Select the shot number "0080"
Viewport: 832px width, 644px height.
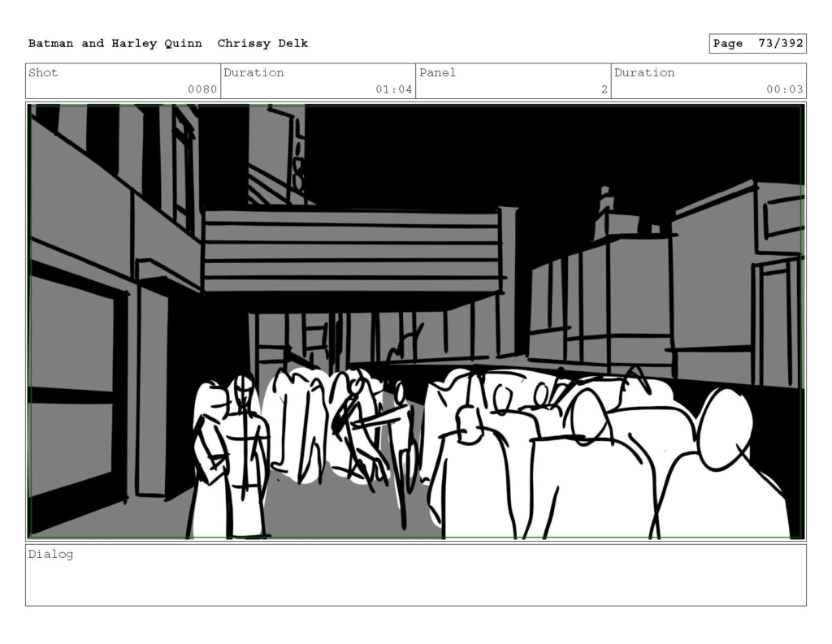coord(202,89)
